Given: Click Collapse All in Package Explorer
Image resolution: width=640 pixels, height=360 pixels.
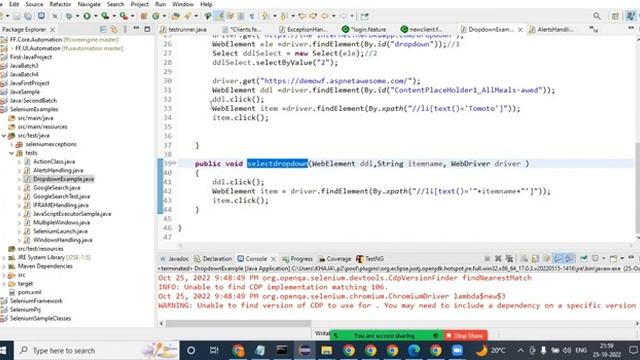Looking at the screenshot, I should 103,29.
